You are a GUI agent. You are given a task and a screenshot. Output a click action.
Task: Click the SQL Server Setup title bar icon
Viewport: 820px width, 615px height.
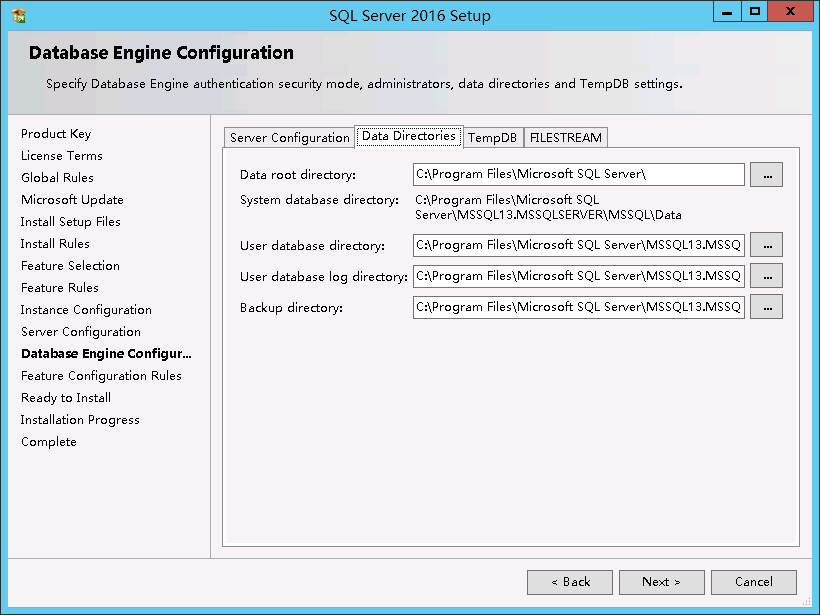point(18,15)
